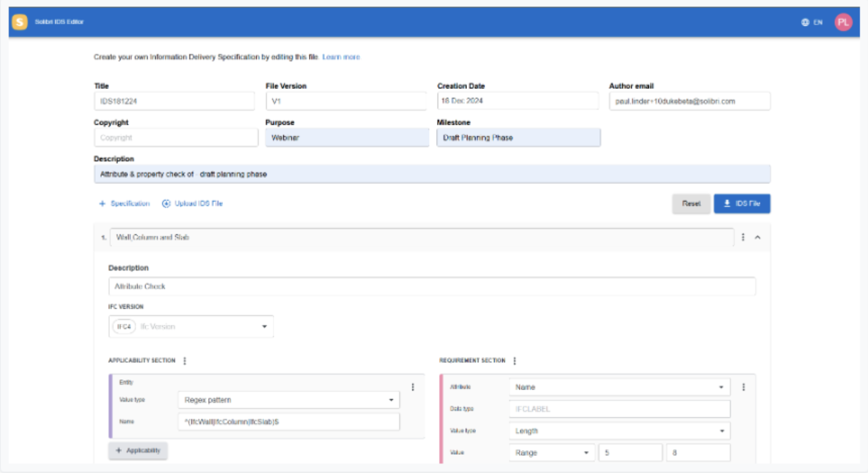The height and width of the screenshot is (473, 868).
Task: Click the range maximum value 8
Action: (698, 453)
